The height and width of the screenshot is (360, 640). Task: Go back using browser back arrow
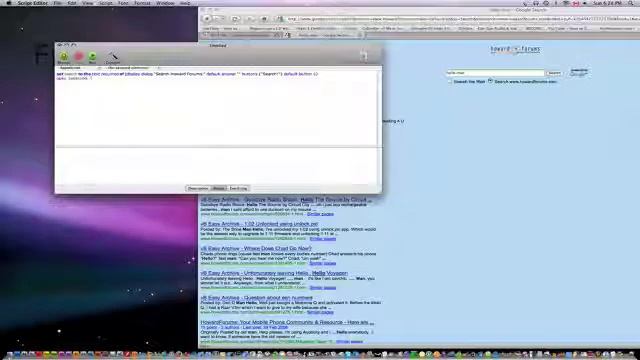pos(207,19)
